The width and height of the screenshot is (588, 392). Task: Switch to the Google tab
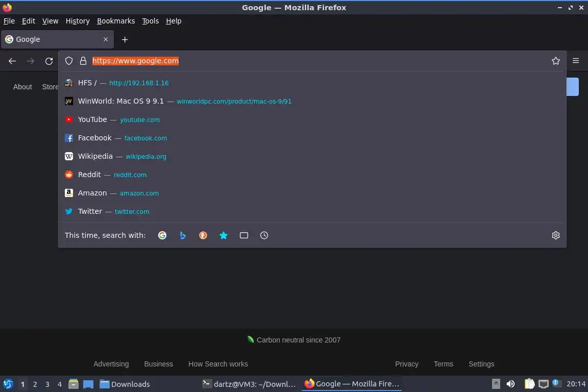point(57,39)
